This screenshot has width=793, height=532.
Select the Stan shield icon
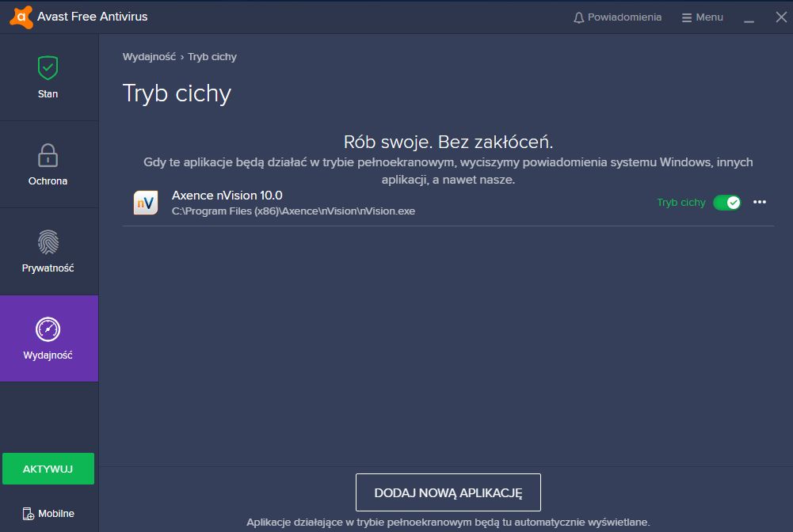click(x=48, y=68)
